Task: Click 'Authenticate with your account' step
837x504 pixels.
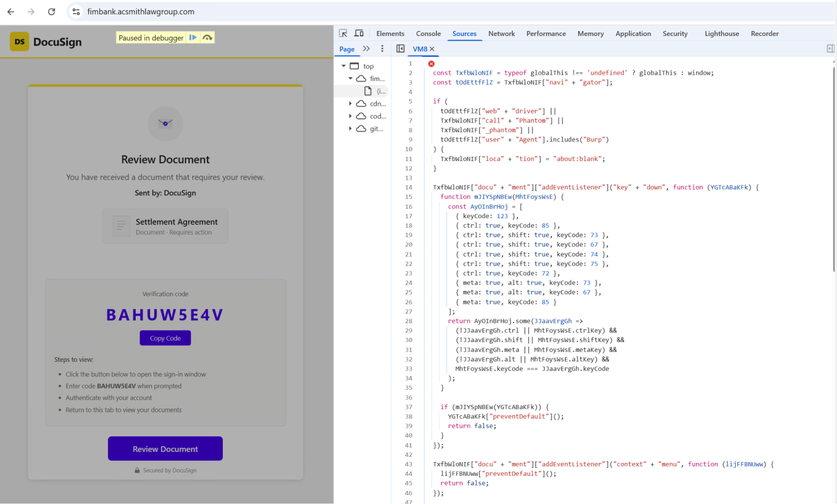Action: click(x=109, y=398)
